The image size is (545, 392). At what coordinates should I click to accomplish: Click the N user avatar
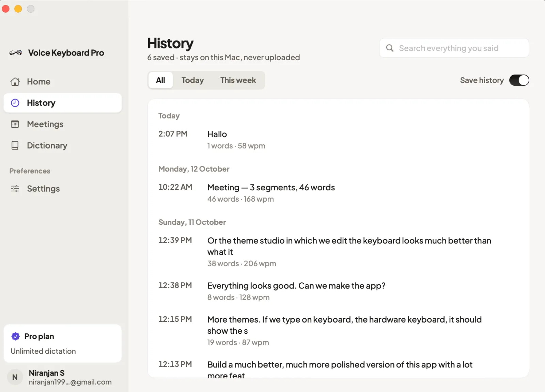pos(15,377)
